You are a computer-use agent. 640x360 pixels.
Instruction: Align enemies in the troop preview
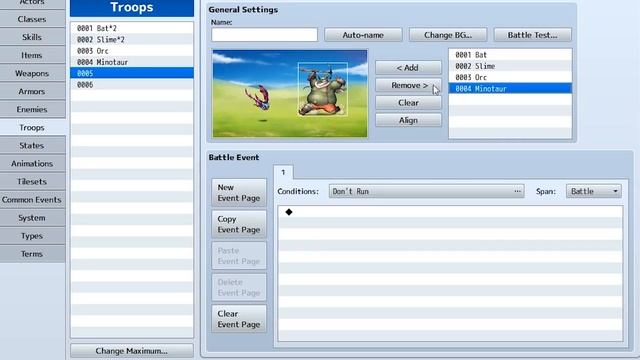[408, 120]
